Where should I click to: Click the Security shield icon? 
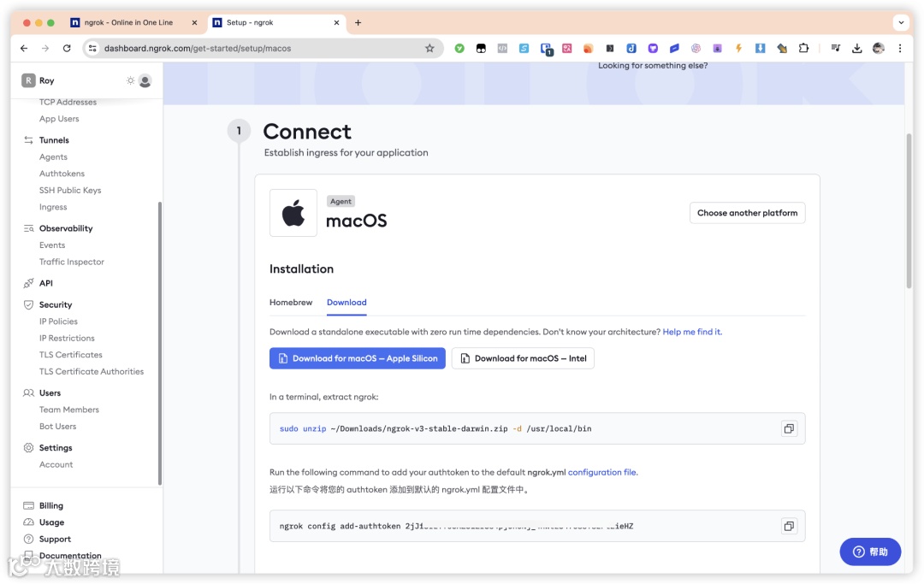pyautogui.click(x=29, y=305)
